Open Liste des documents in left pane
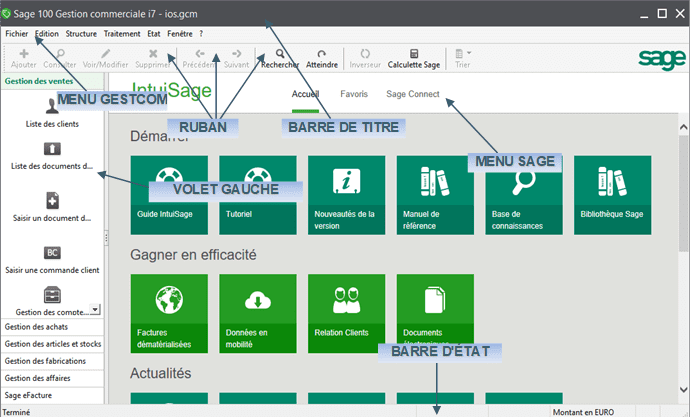 click(x=52, y=156)
